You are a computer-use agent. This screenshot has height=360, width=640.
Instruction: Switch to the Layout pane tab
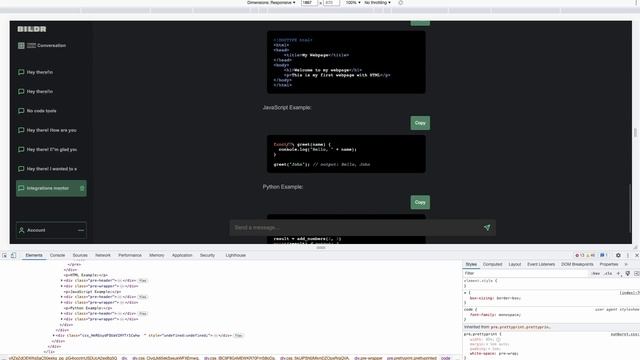tap(515, 264)
